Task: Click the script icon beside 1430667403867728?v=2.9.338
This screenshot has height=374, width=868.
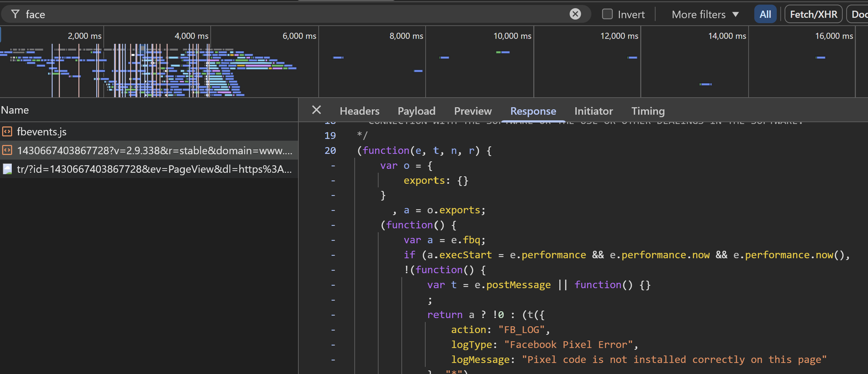Action: (7, 150)
